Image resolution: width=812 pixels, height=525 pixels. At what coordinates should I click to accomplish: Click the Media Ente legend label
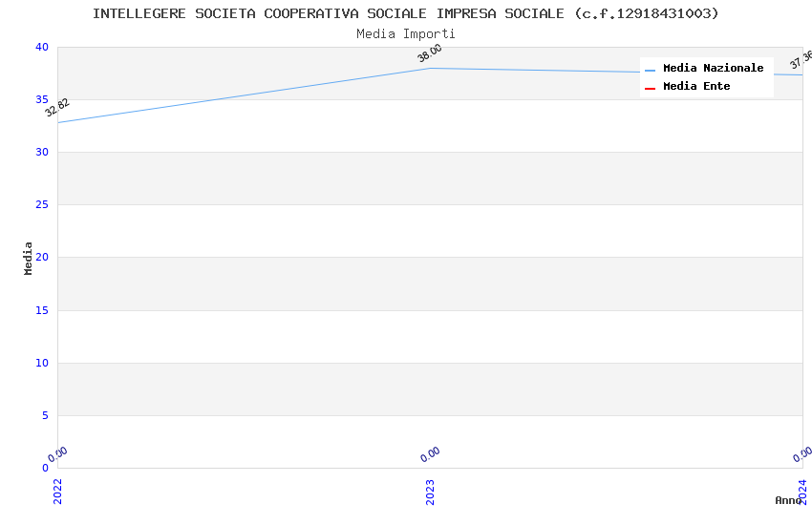(696, 86)
